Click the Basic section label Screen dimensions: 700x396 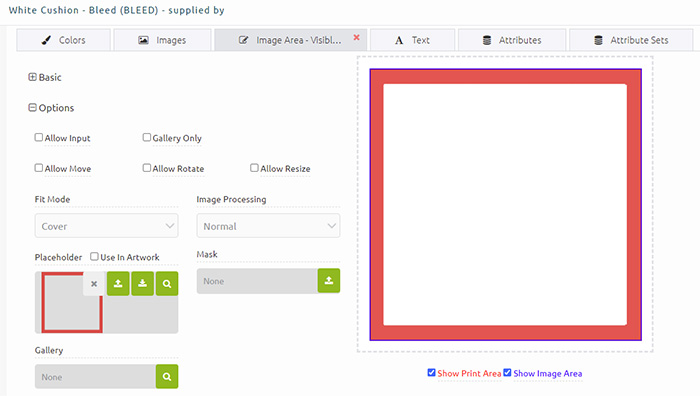pos(50,77)
